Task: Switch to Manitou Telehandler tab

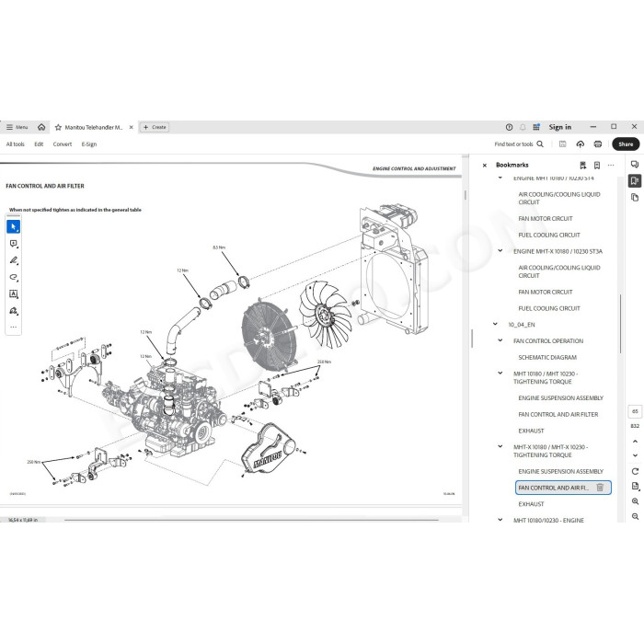Action: point(94,127)
